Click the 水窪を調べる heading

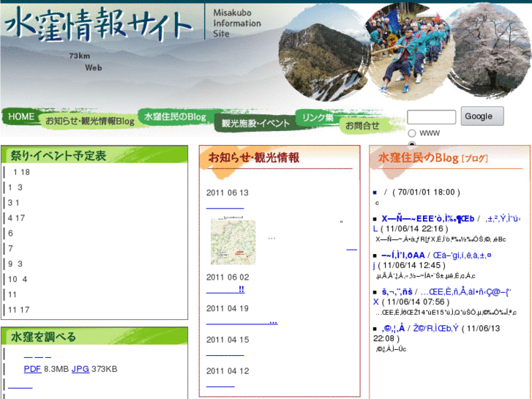(x=43, y=337)
